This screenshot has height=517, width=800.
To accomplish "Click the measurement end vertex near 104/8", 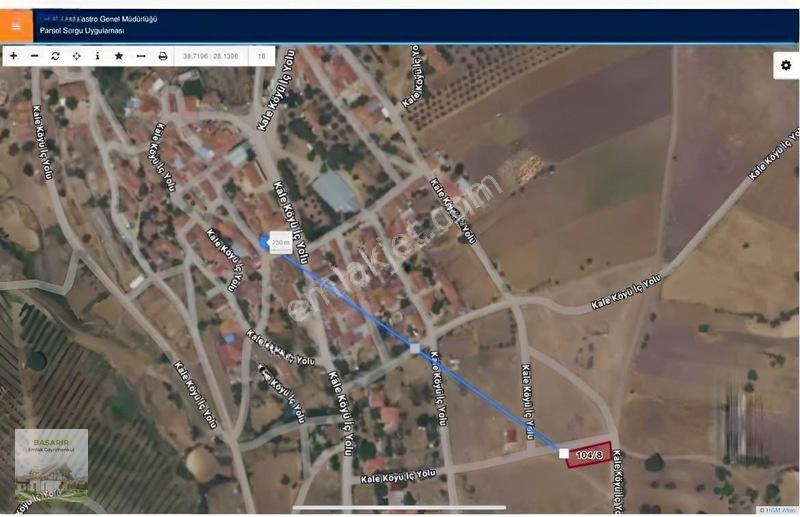I will click(564, 454).
